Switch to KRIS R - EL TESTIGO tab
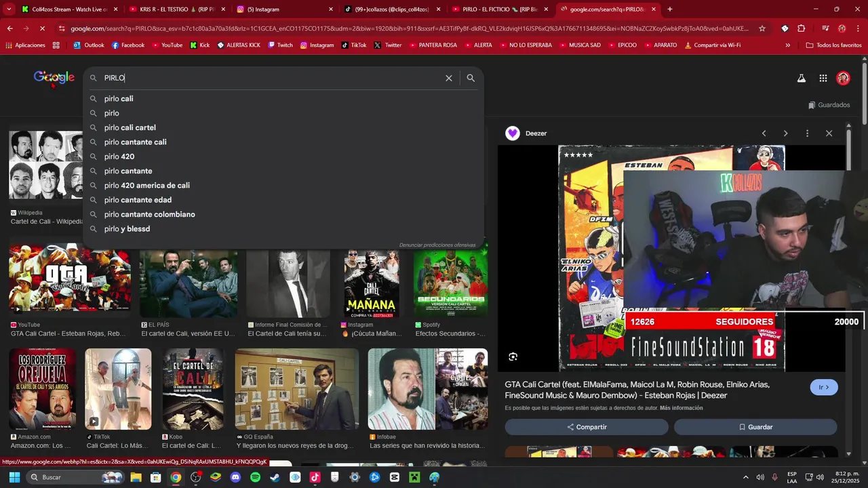Image resolution: width=868 pixels, height=488 pixels. [177, 9]
